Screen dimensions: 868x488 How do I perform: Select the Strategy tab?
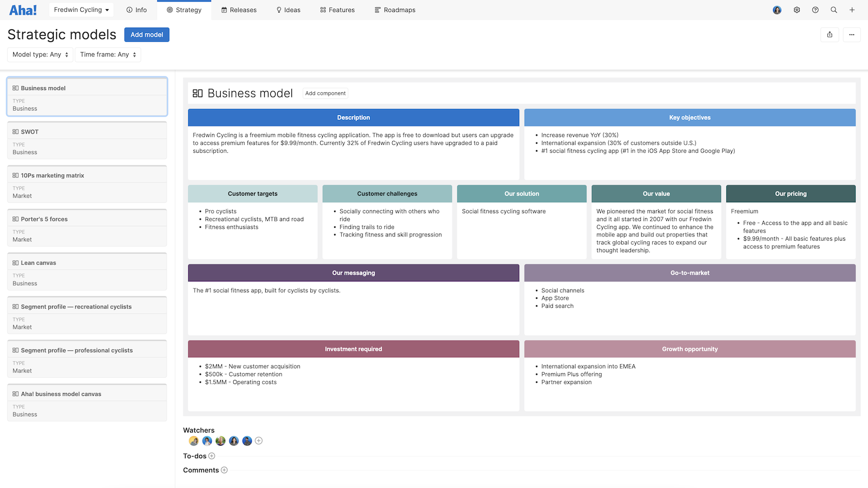click(184, 10)
